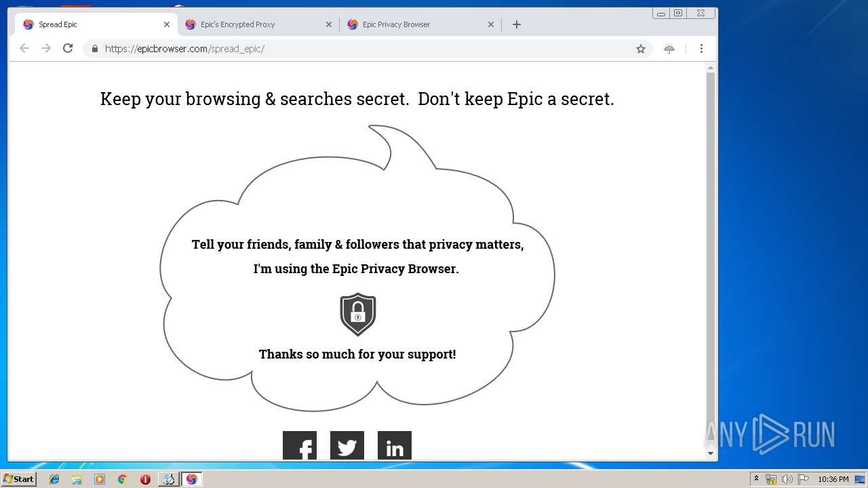This screenshot has height=488, width=868.
Task: Select the Epic browser taskbar button
Action: 191,479
